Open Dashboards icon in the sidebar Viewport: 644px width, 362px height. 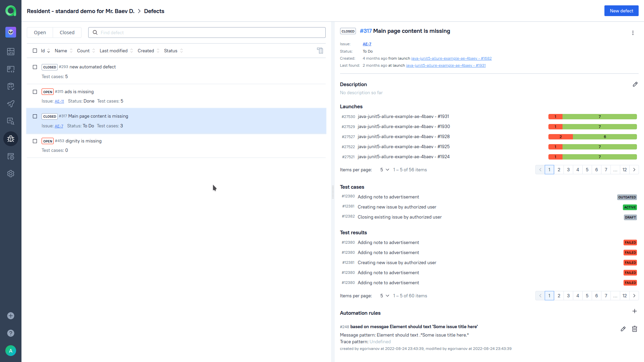(x=11, y=52)
